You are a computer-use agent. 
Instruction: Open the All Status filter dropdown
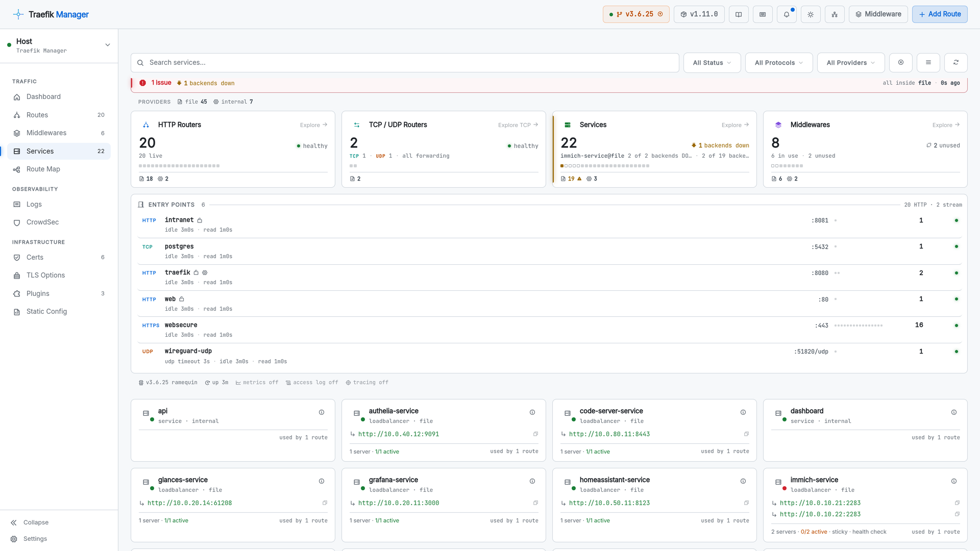pyautogui.click(x=712, y=63)
